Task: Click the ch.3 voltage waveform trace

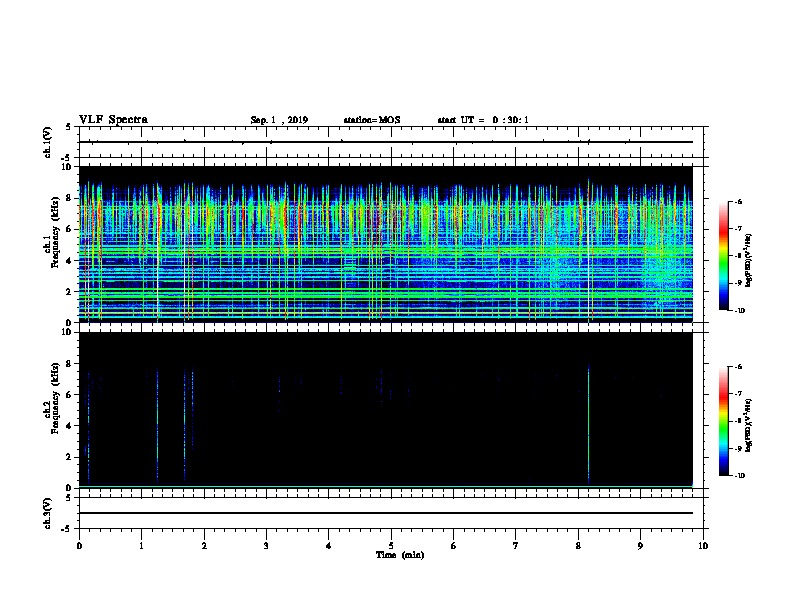Action: click(386, 513)
